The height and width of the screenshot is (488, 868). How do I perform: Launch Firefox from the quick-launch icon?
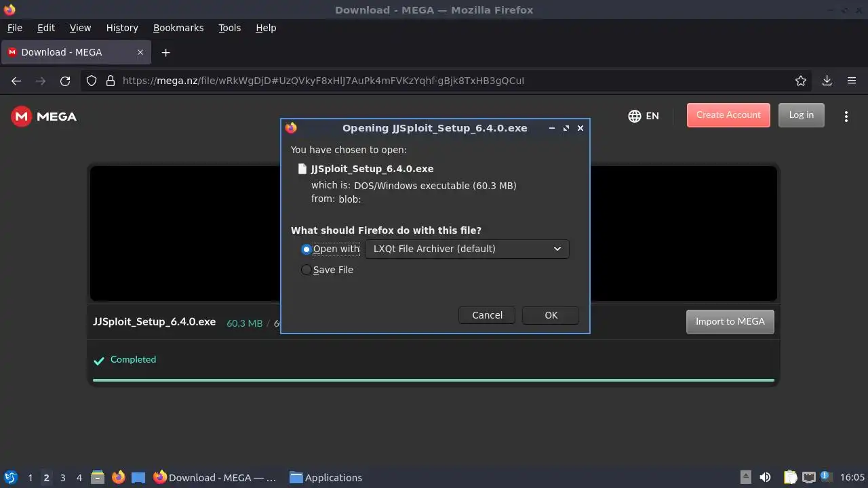118,477
